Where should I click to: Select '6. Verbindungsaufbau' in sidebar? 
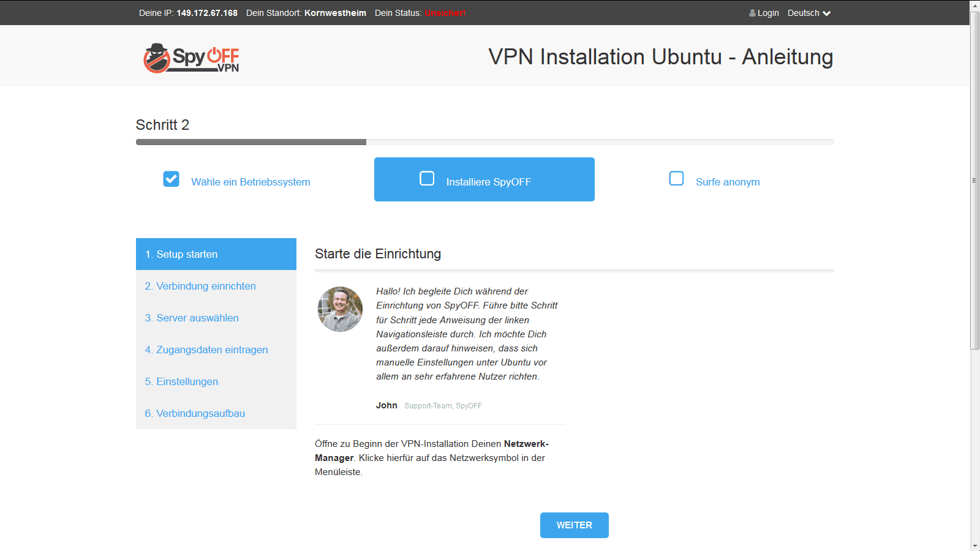click(216, 413)
